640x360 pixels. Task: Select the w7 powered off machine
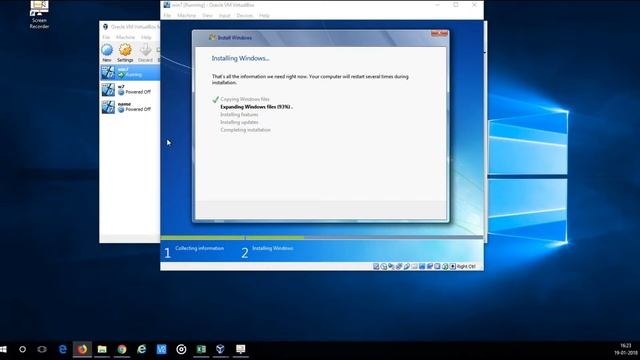[x=130, y=89]
